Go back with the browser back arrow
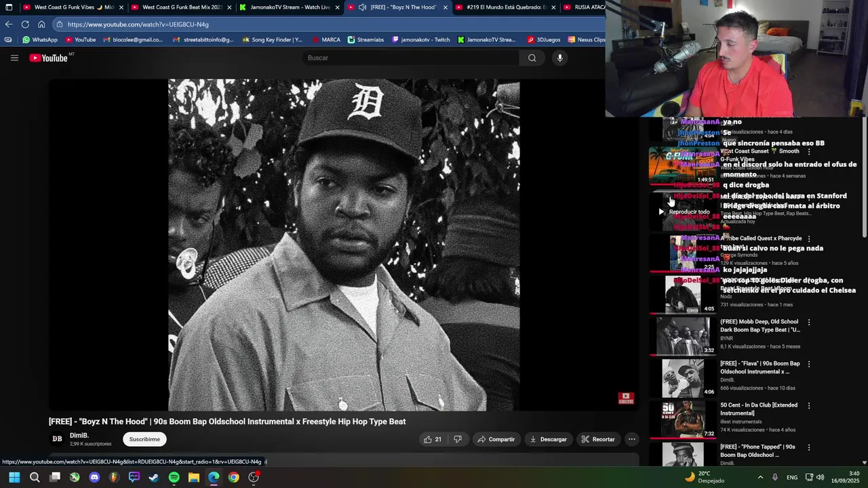868x488 pixels. tap(9, 24)
